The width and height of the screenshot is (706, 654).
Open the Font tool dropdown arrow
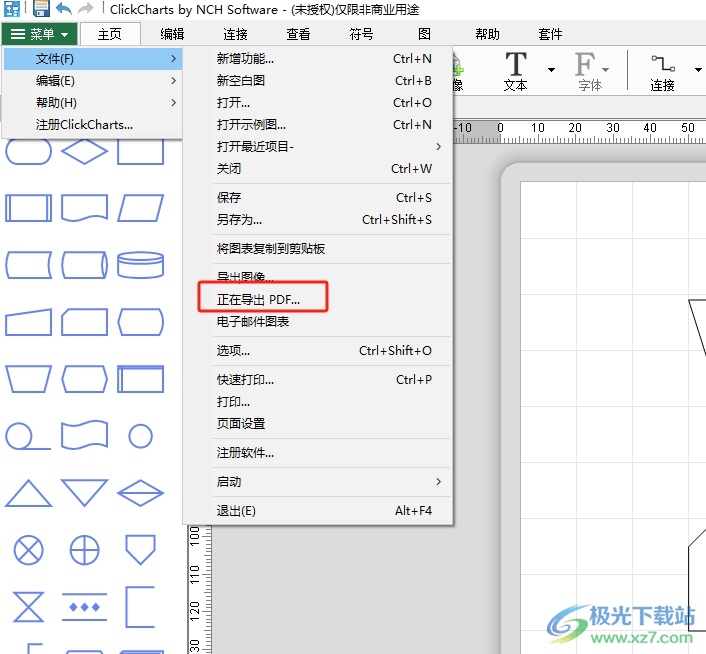pos(606,70)
